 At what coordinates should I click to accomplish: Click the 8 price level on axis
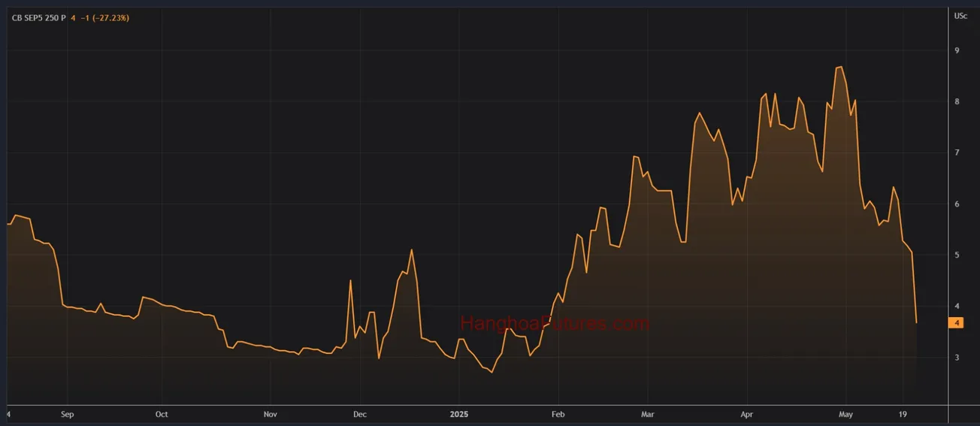(957, 101)
